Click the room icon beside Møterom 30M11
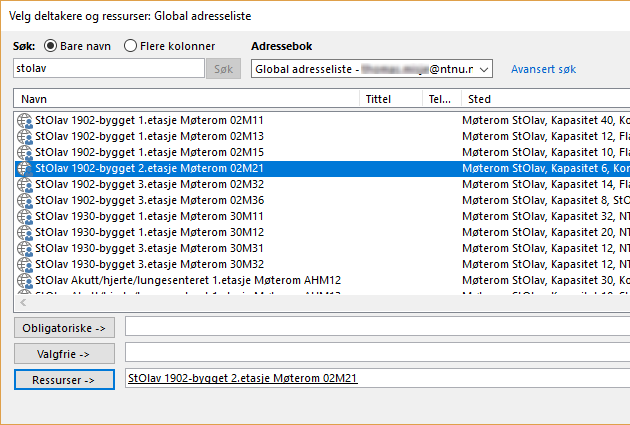 pos(25,216)
